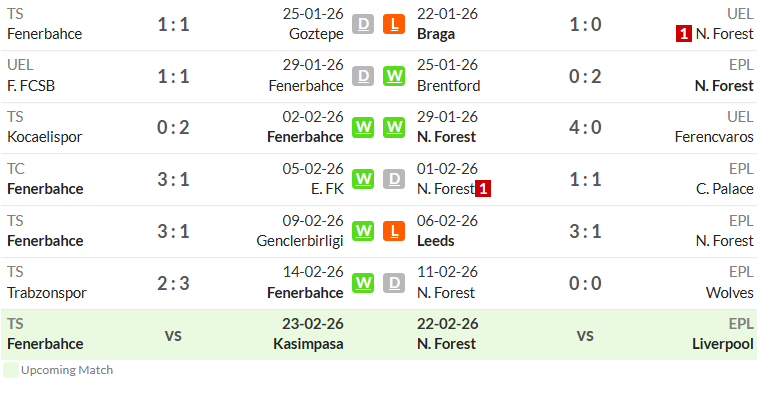Open the 4:0 score of N. Forest vs Ferencvaros

[585, 127]
